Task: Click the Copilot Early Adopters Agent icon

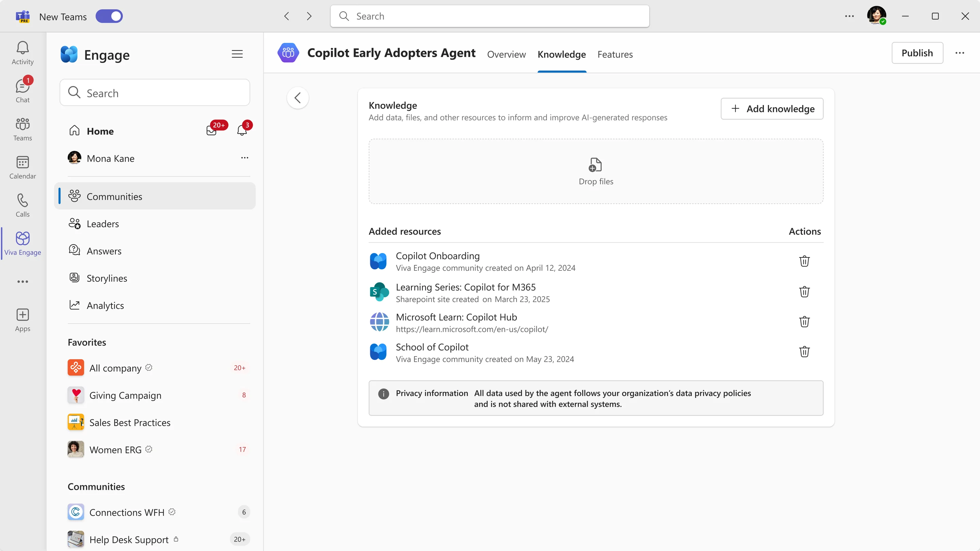Action: (x=288, y=53)
